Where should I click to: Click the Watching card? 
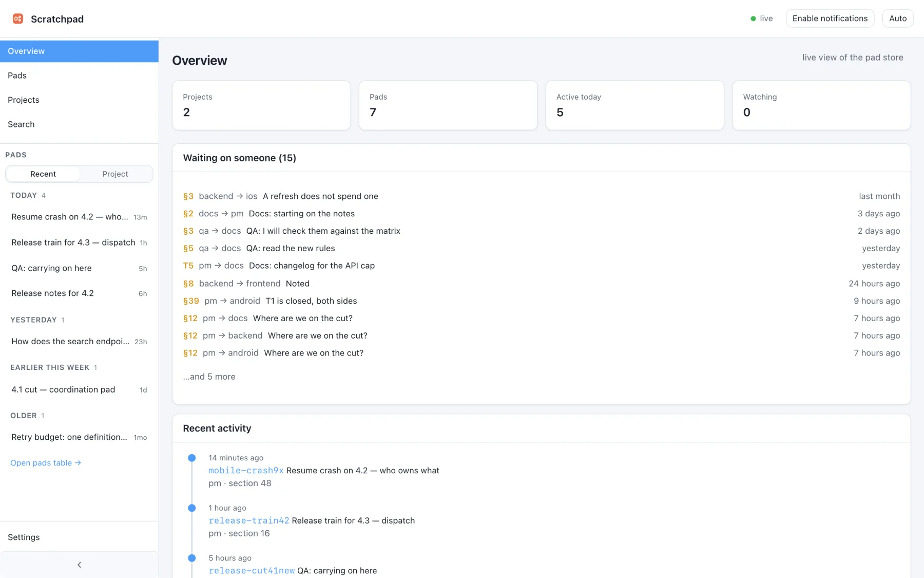coord(821,105)
